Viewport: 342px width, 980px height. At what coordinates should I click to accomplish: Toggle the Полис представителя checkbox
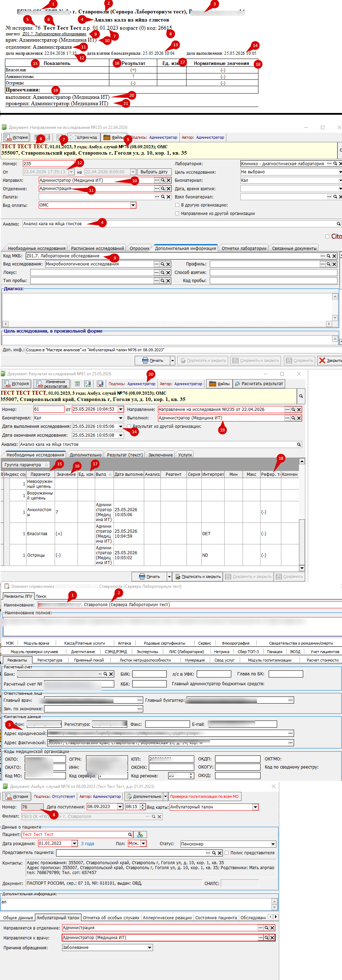tap(226, 853)
